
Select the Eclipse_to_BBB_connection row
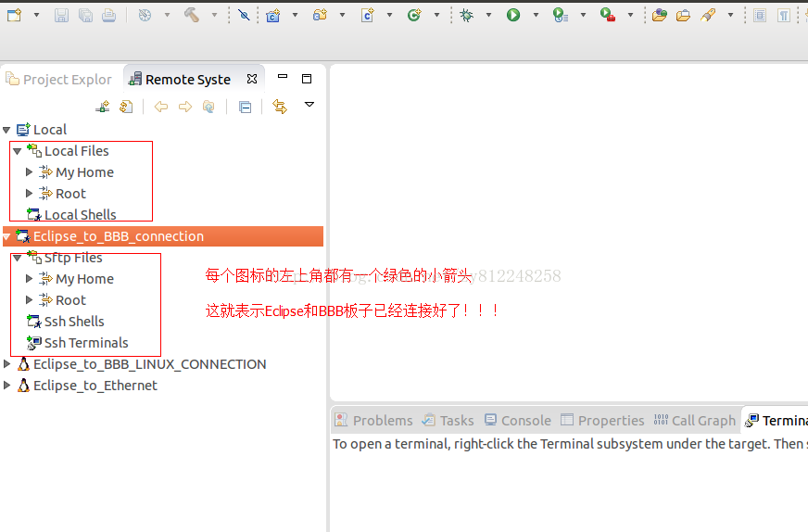pos(163,236)
